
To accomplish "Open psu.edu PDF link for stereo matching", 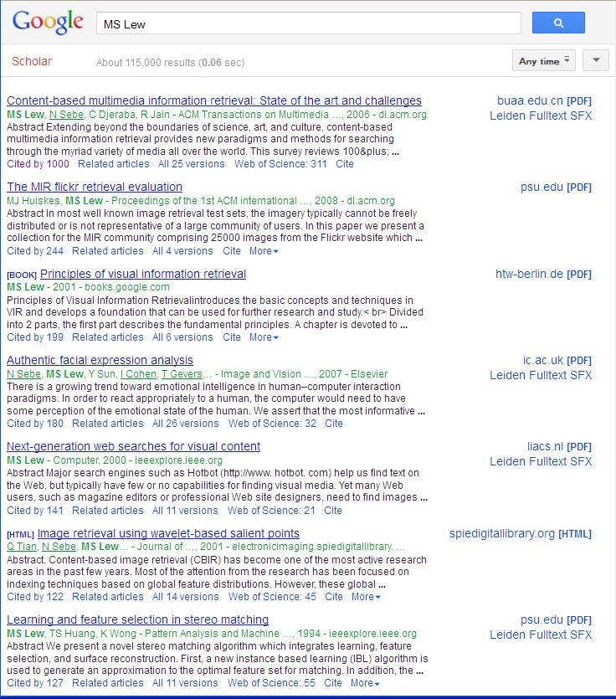I will (556, 620).
